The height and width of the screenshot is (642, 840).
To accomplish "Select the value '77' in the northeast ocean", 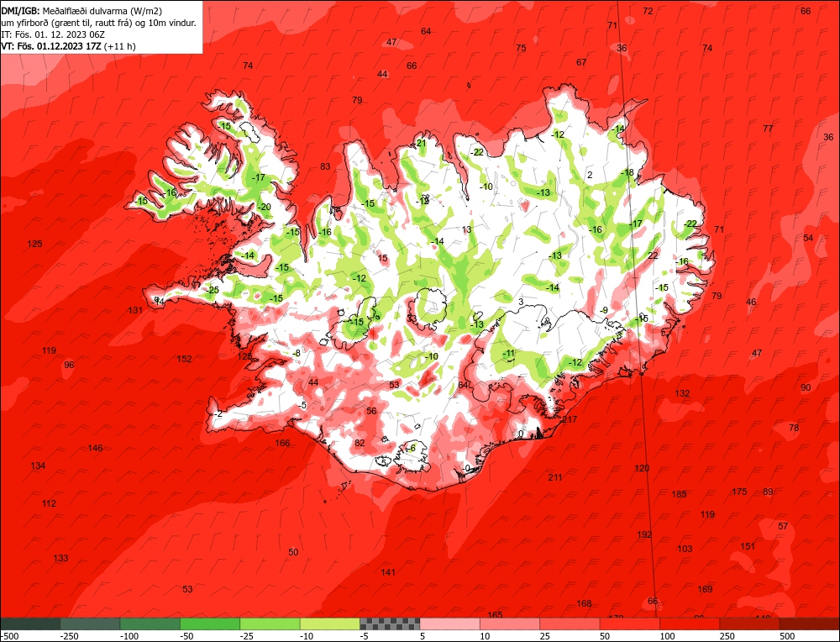I will 768,128.
